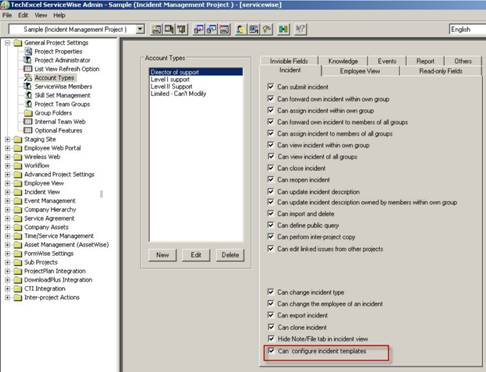Expand the Employee Web Portal node
Viewport: 486px width, 372px height.
click(7, 148)
